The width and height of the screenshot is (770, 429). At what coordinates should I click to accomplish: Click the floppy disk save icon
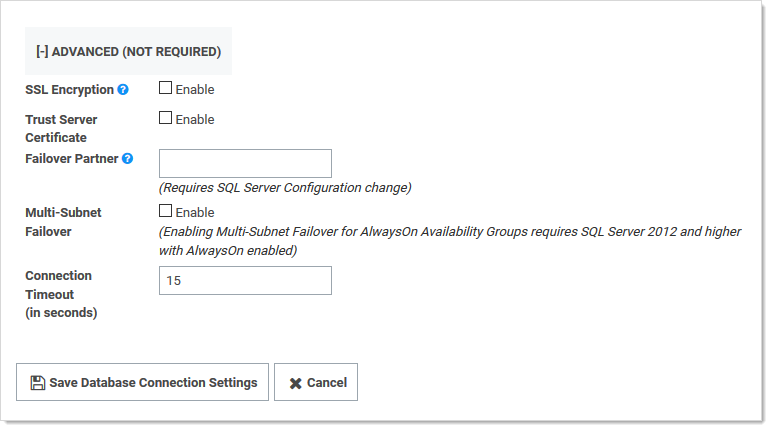coord(38,383)
